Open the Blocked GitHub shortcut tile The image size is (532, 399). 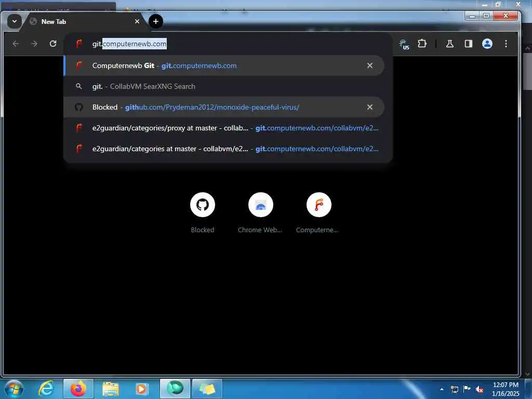pos(203,212)
